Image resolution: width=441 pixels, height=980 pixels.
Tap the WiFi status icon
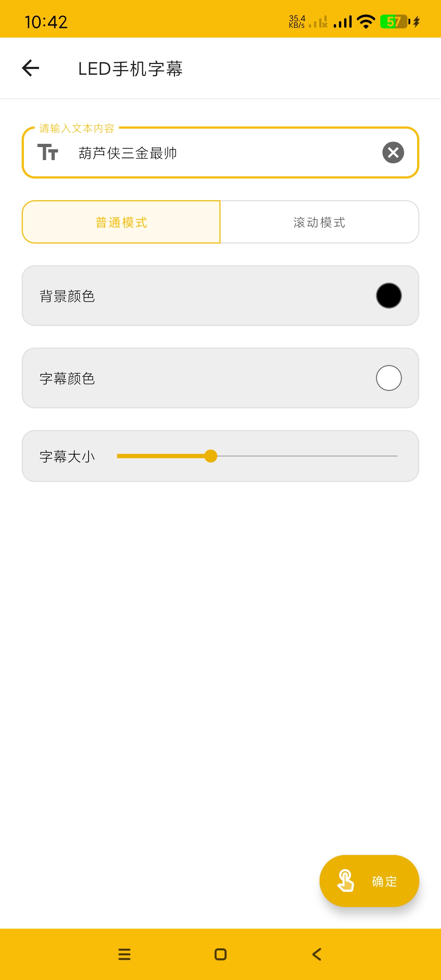(366, 22)
